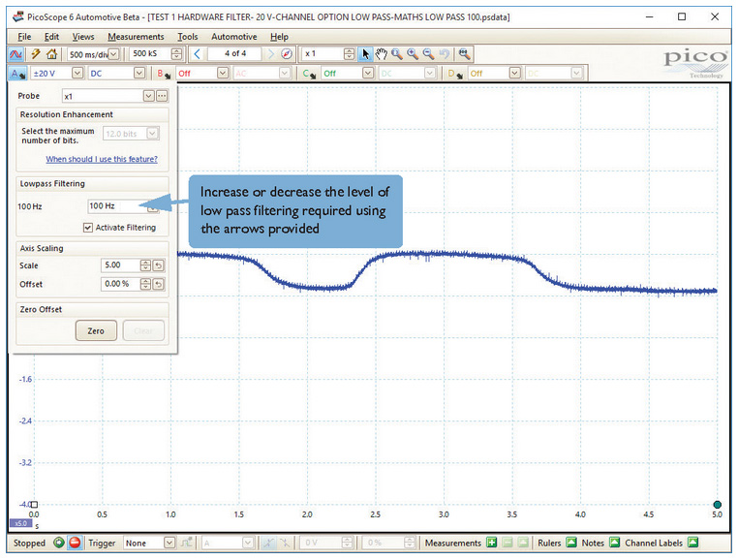The image size is (738, 560).
Task: Select the scope mode waveform icon
Action: point(15,54)
